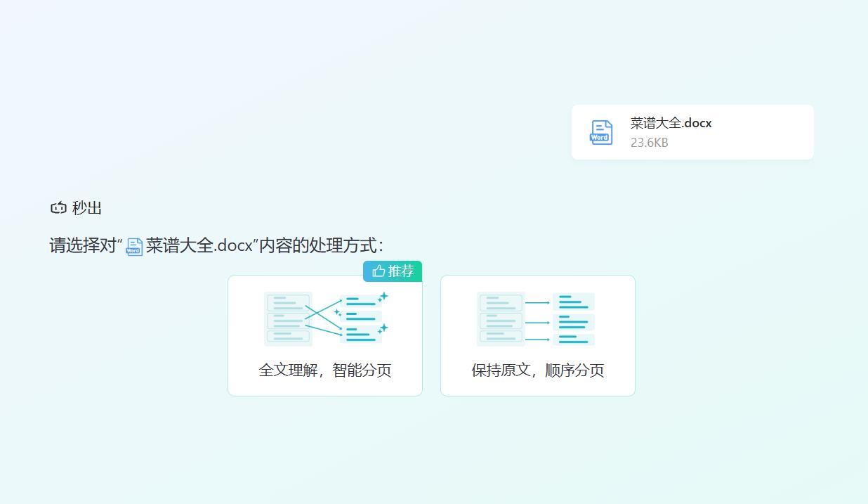This screenshot has height=504, width=868.
Task: Click the 内容的处理方式 text
Action: coord(321,245)
